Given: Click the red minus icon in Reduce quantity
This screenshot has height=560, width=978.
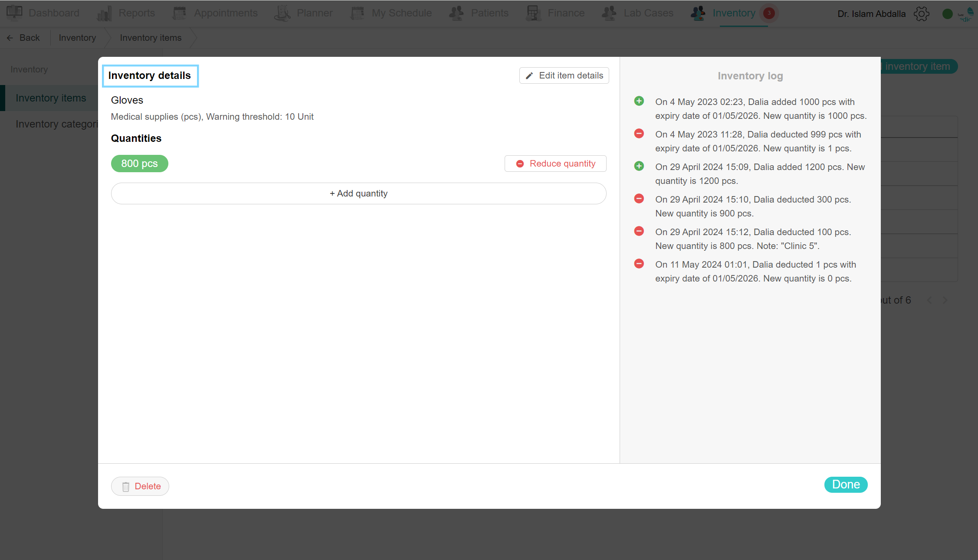Looking at the screenshot, I should [x=520, y=164].
